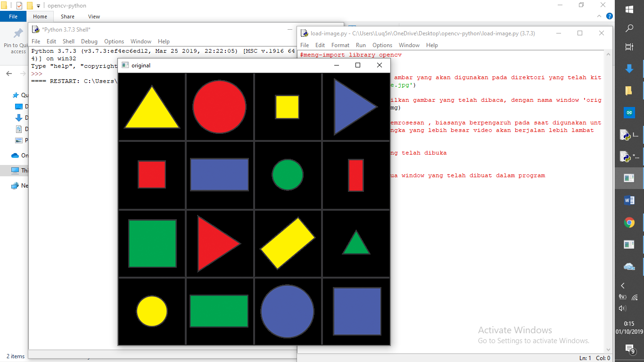Open the Run menu in load-image.py editor
This screenshot has height=362, width=644.
coord(361,45)
